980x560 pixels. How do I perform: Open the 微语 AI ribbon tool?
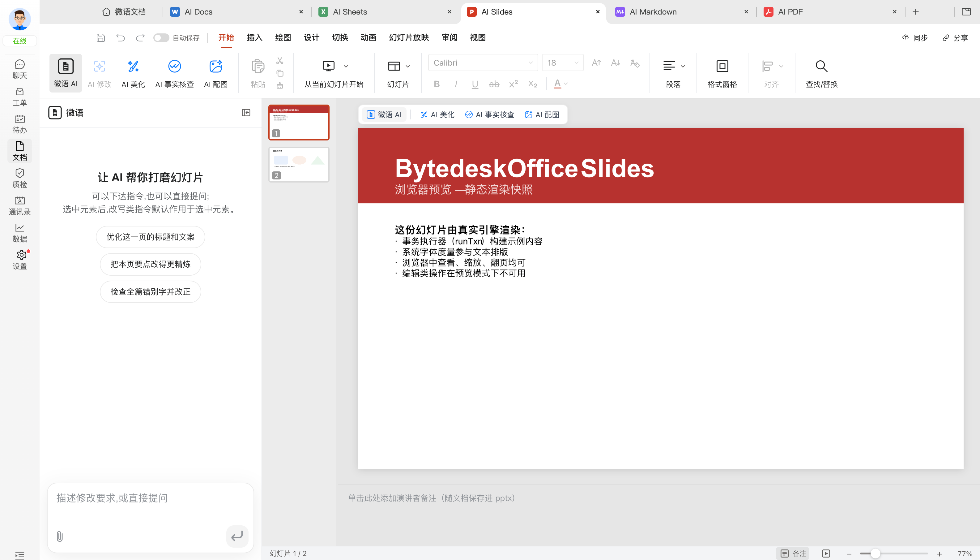(x=65, y=73)
